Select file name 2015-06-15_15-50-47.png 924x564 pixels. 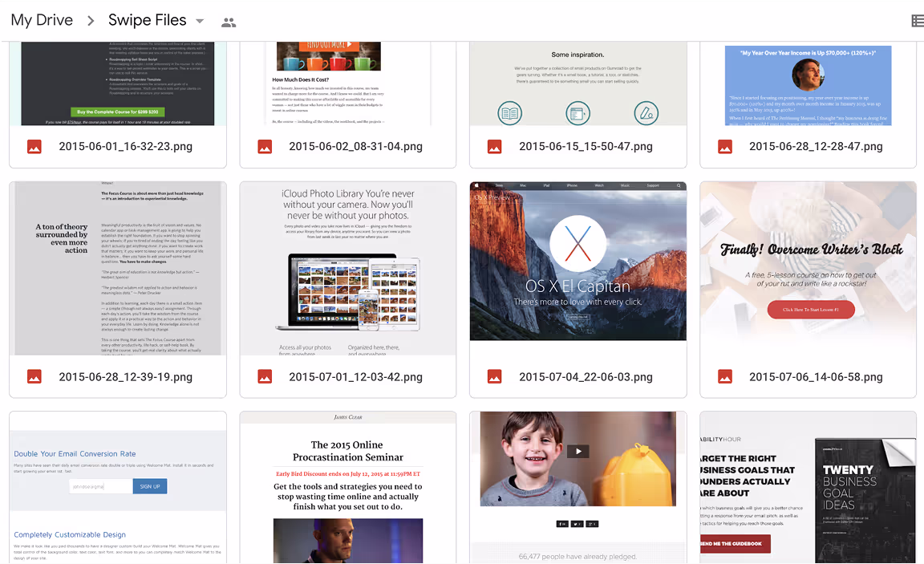586,146
